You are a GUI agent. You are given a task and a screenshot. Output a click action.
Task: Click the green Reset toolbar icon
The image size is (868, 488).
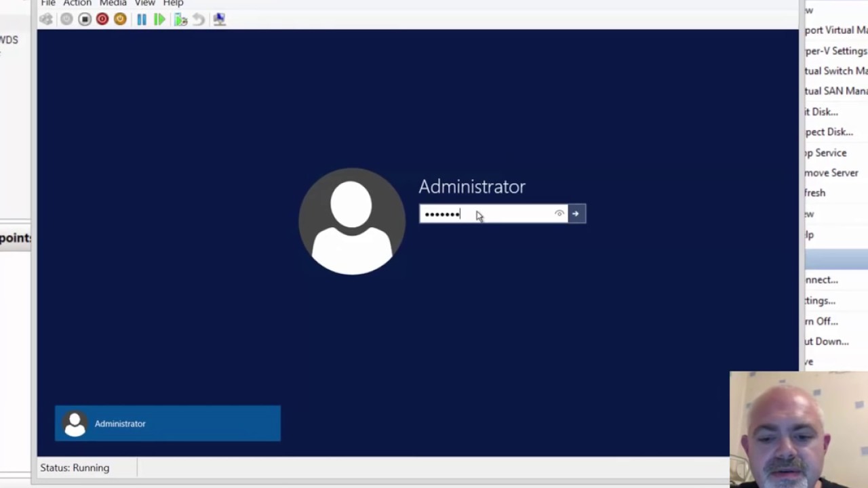click(159, 20)
